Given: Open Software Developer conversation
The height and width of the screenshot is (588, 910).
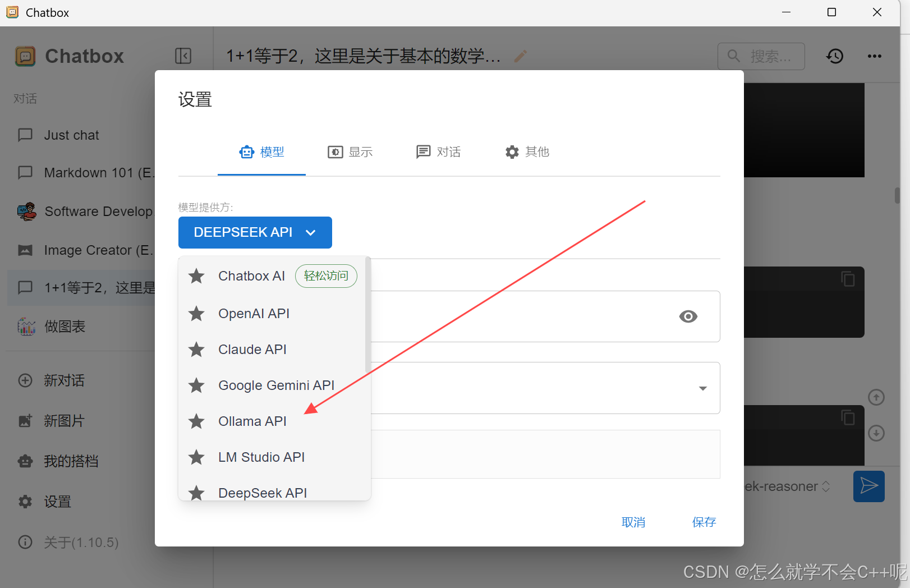Looking at the screenshot, I should coord(81,212).
